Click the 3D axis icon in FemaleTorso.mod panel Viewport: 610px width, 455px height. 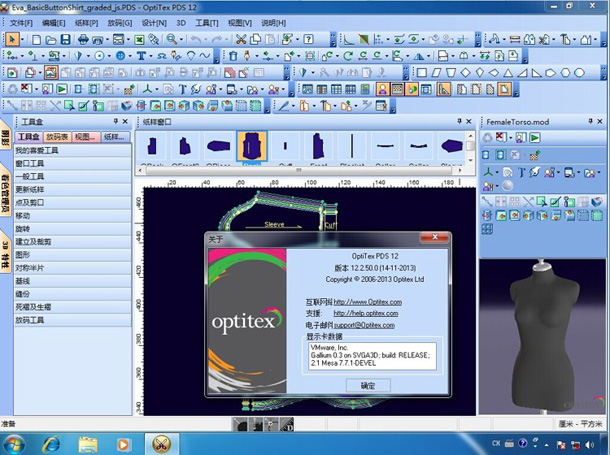tap(488, 172)
